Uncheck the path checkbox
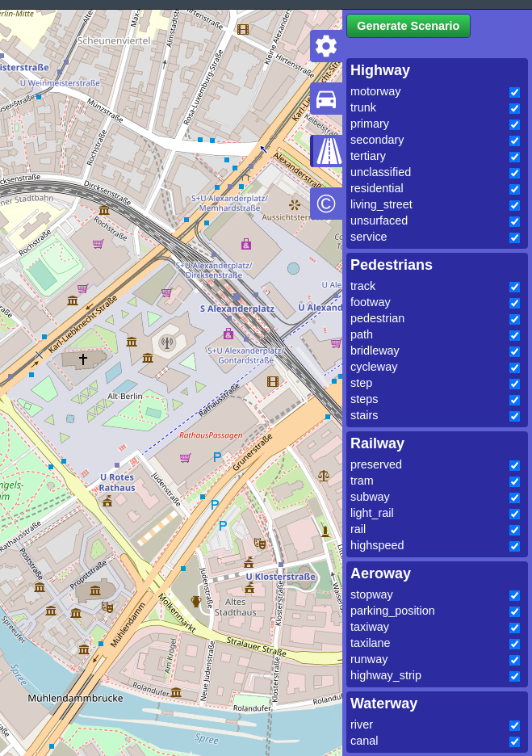This screenshot has height=756, width=532. click(515, 335)
